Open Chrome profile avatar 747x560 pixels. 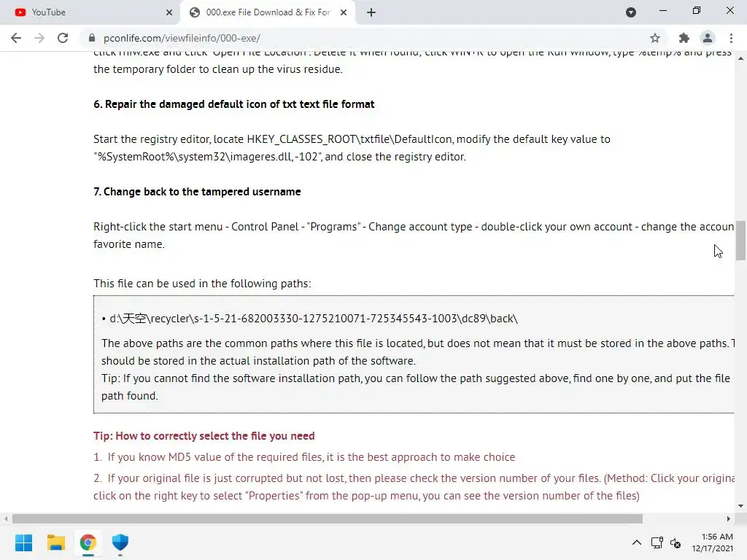(x=708, y=38)
